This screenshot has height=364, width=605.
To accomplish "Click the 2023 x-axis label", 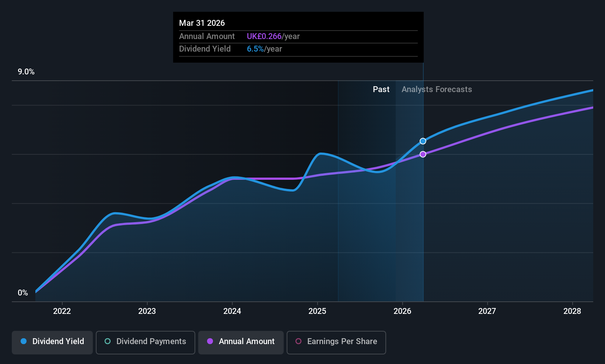I will 147,311.
